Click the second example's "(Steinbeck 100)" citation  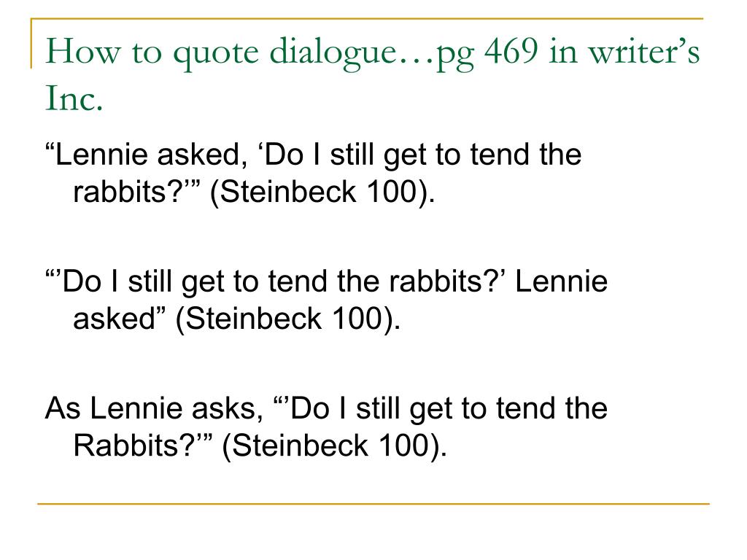287,319
